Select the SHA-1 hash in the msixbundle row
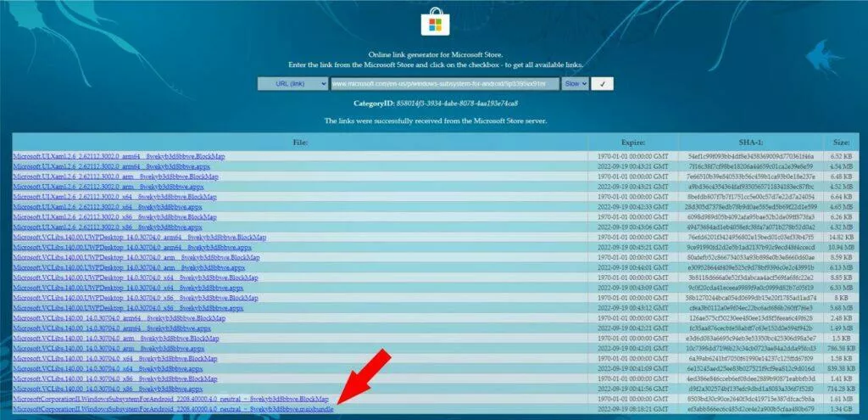The image size is (868, 420). tap(750, 409)
